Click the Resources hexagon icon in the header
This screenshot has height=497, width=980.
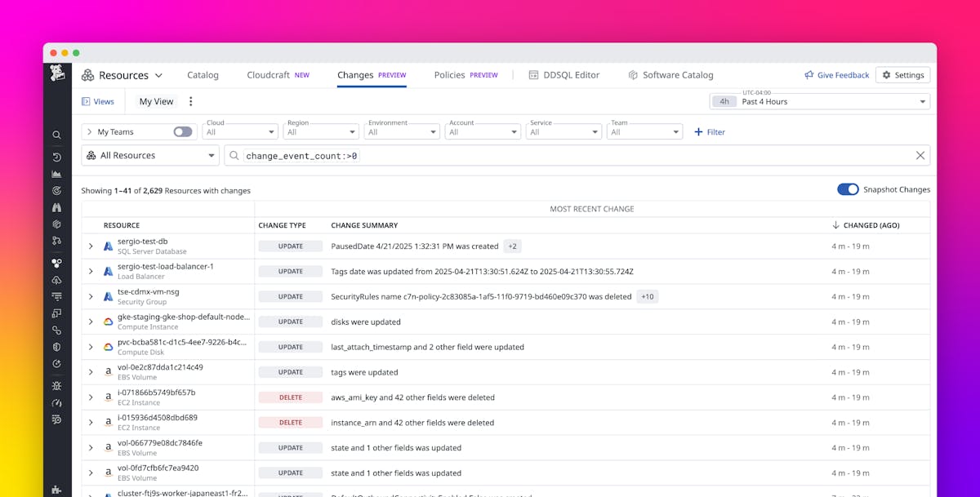click(87, 74)
